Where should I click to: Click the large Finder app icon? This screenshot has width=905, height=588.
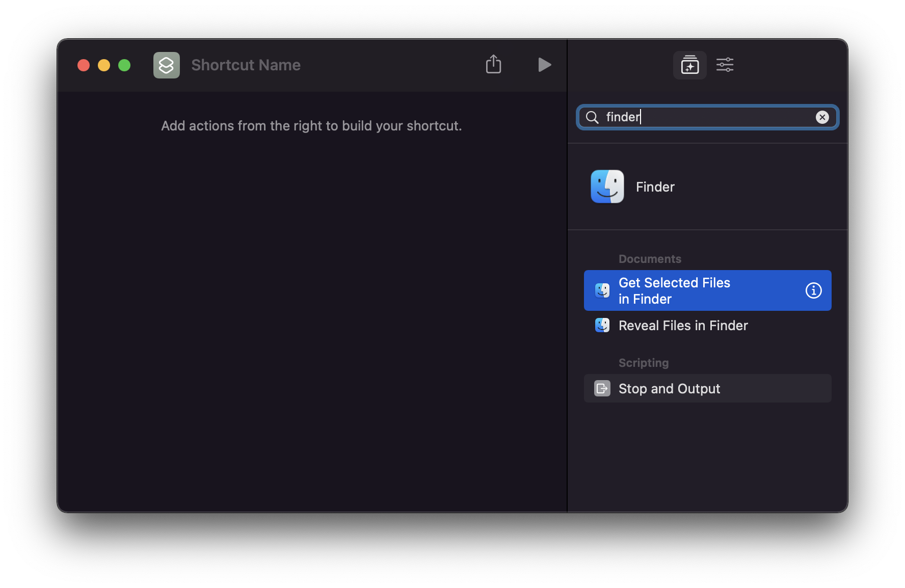click(607, 186)
